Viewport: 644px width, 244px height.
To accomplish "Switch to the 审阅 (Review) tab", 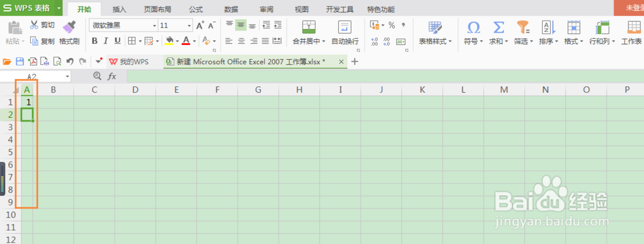I will pos(267,9).
